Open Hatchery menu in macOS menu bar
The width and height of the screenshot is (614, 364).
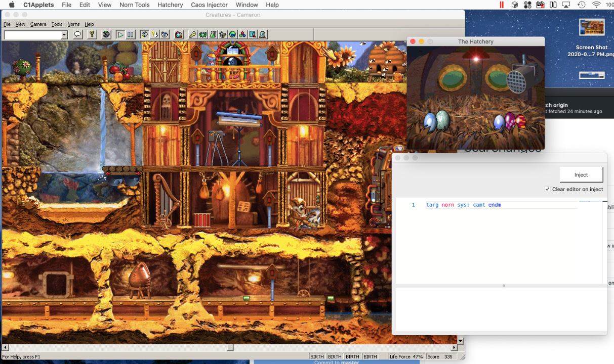[x=170, y=5]
